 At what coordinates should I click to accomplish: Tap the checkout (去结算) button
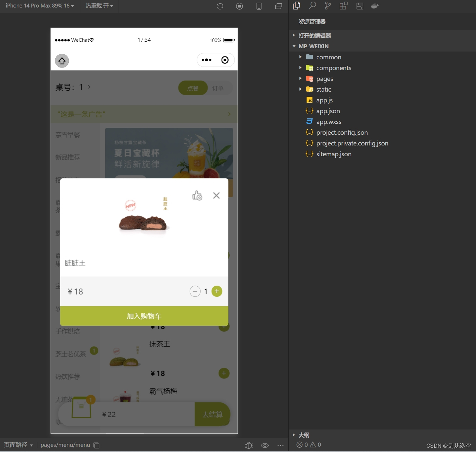pyautogui.click(x=212, y=414)
